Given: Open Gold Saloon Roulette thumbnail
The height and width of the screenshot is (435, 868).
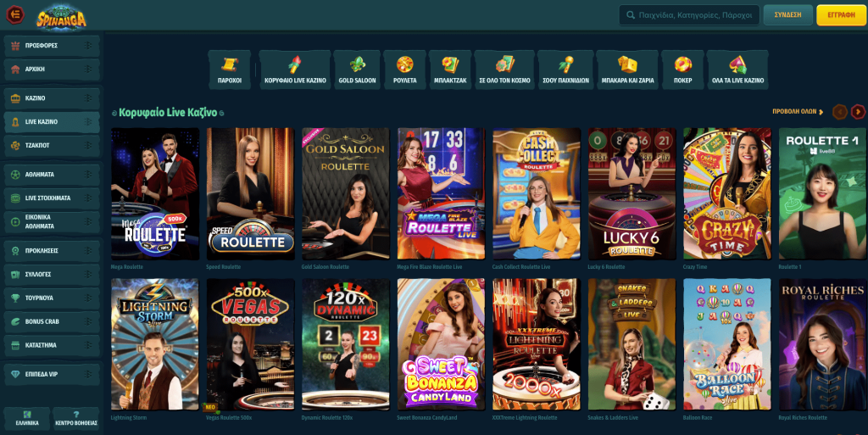Looking at the screenshot, I should (x=346, y=193).
